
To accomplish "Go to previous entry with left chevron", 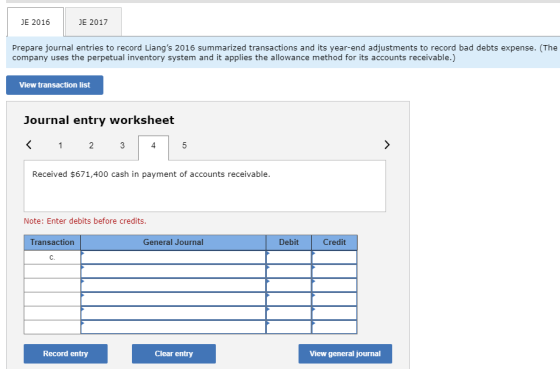I will pos(29,145).
